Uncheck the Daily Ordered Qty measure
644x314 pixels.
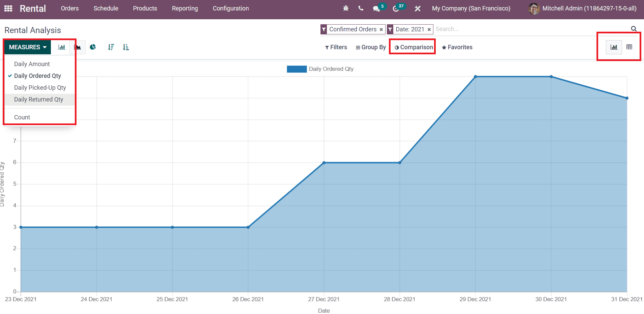37,76
